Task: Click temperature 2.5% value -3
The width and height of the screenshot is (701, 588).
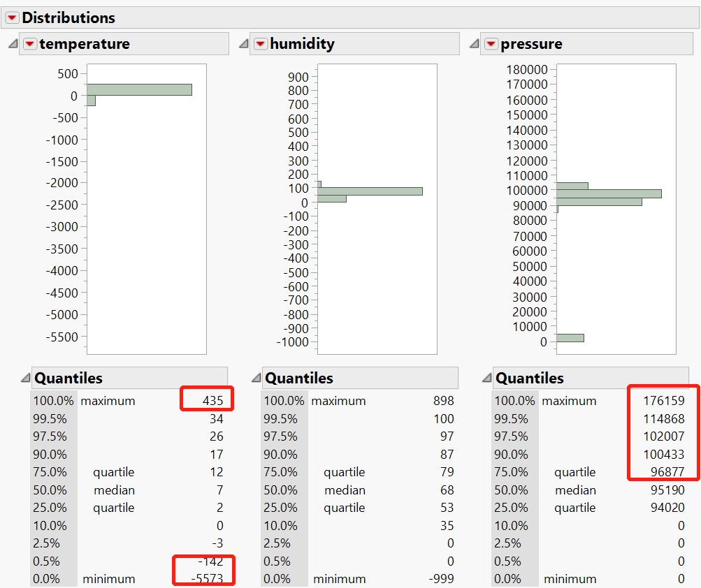Action: pyautogui.click(x=218, y=543)
